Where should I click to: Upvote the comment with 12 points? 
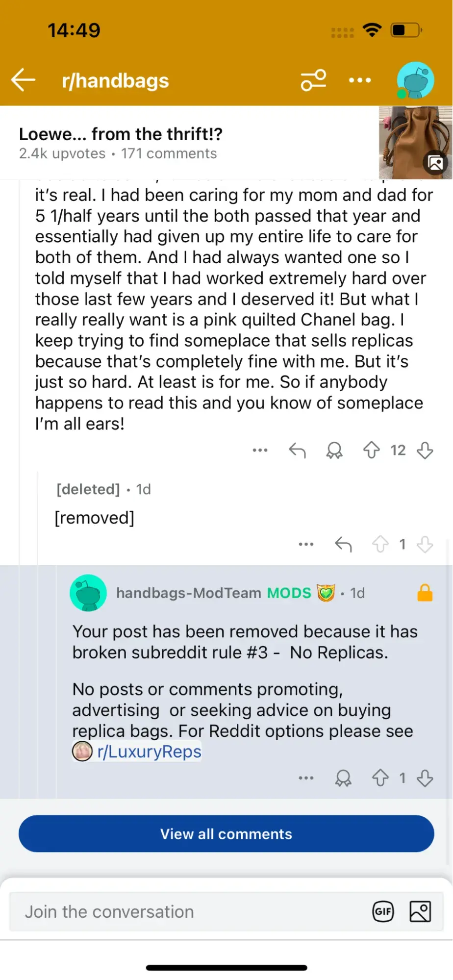click(x=372, y=450)
